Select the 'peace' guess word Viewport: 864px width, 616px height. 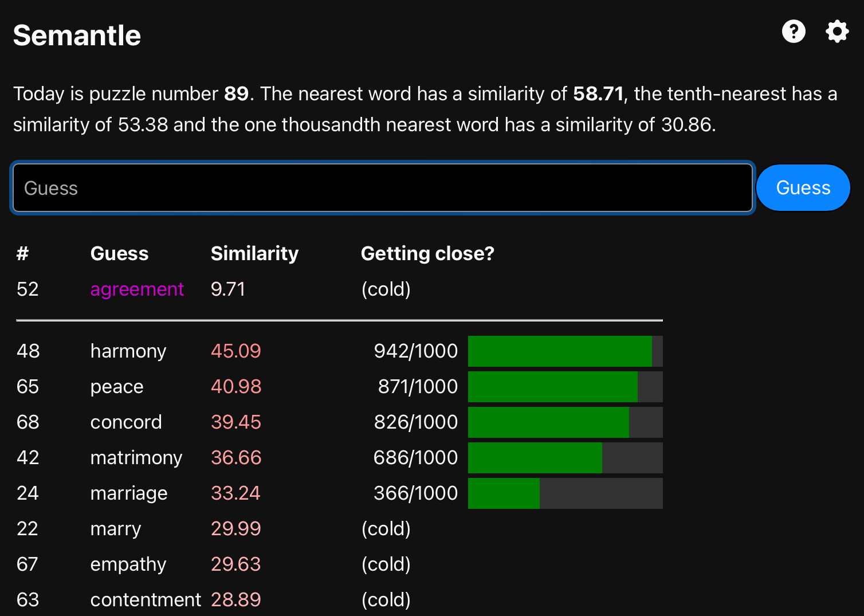point(117,387)
